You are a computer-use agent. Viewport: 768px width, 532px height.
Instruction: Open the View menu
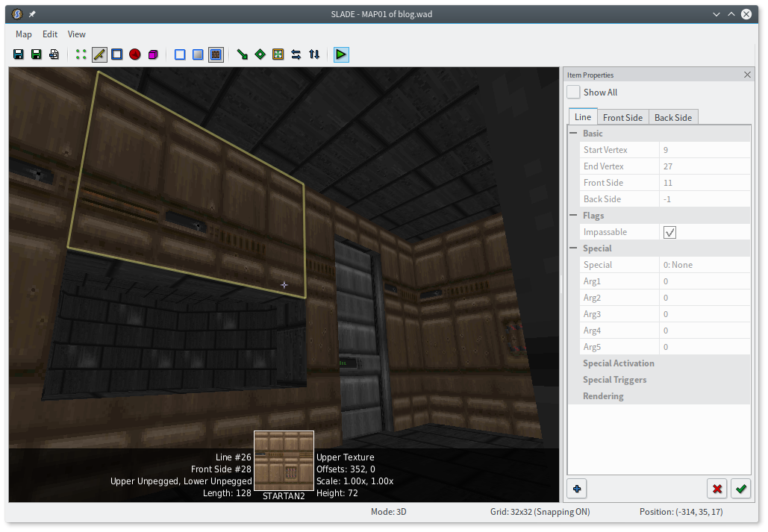point(76,34)
